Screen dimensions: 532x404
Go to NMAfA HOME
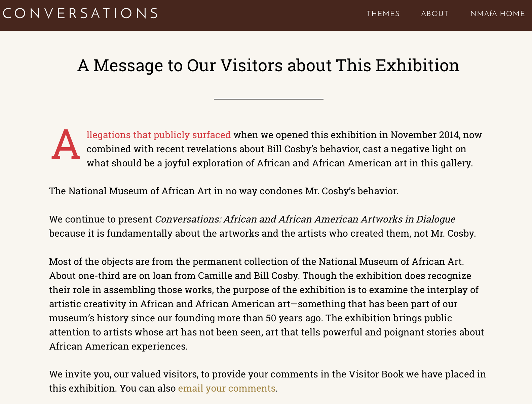coord(496,14)
